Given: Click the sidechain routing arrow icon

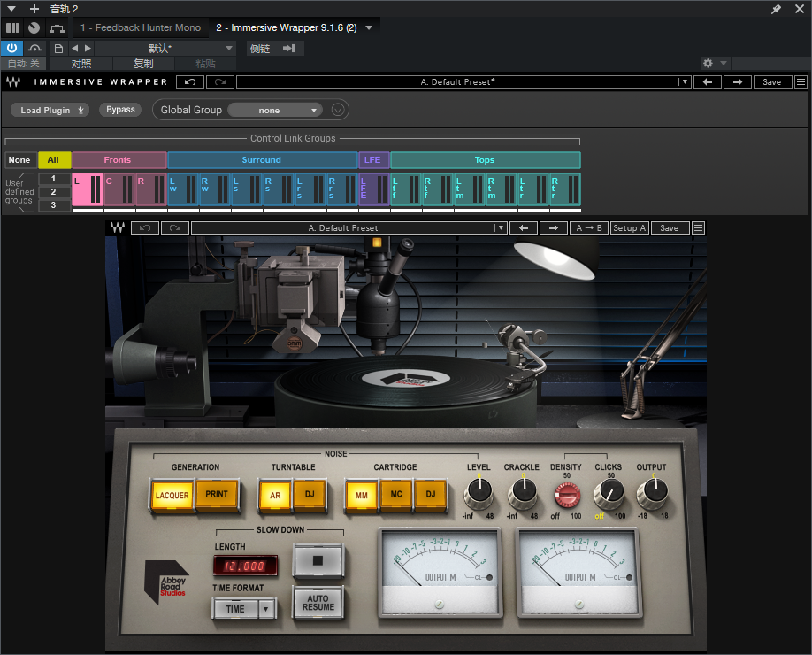Looking at the screenshot, I should point(289,48).
